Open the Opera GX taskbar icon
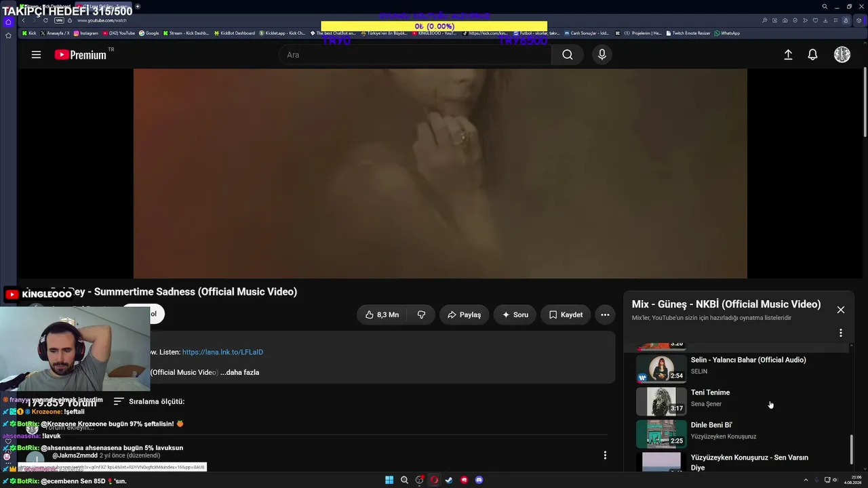 [x=434, y=480]
